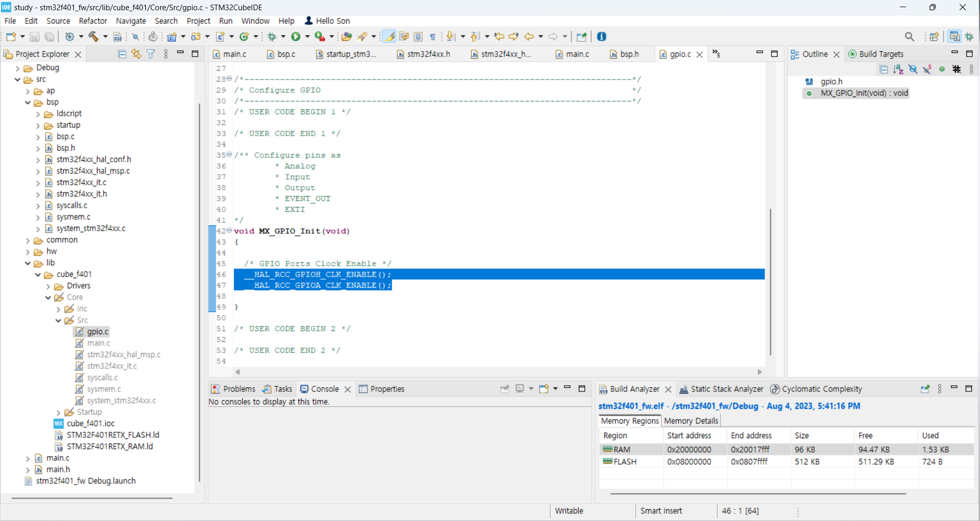This screenshot has width=980, height=521.
Task: Click the Project Explorer vertical scrollbar
Action: click(x=199, y=292)
